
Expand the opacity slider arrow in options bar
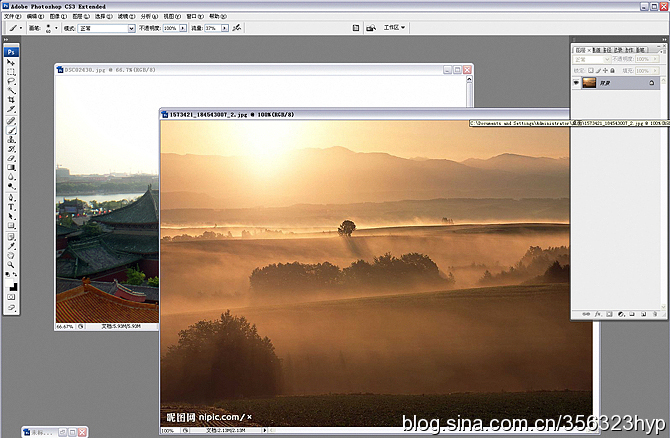(182, 28)
